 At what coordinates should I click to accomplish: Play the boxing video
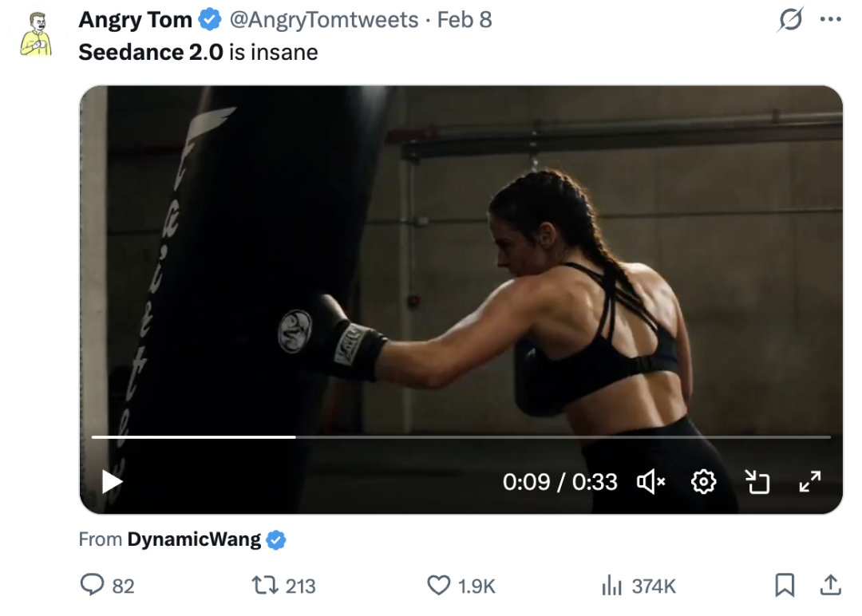click(113, 481)
